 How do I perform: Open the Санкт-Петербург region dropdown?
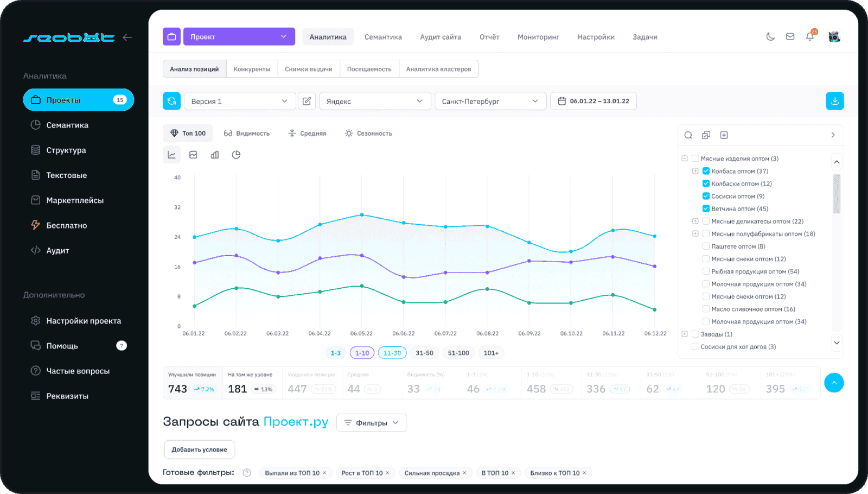point(490,101)
